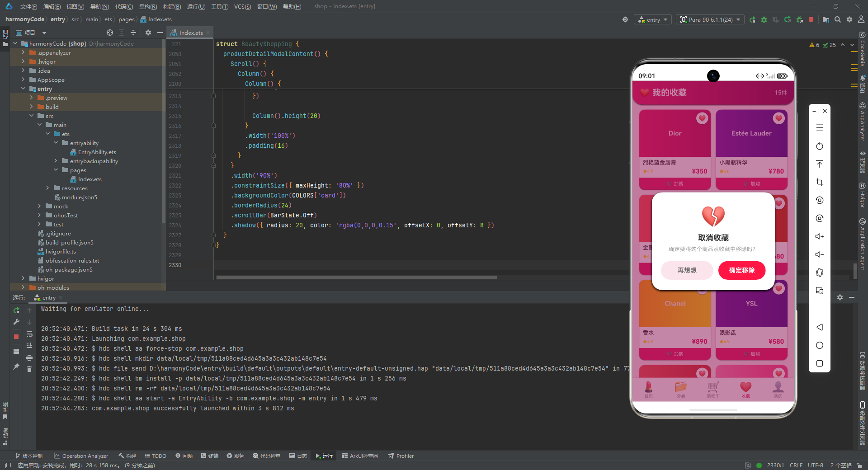
Task: Take an emulator screenshot with the crop icon
Action: [x=820, y=182]
